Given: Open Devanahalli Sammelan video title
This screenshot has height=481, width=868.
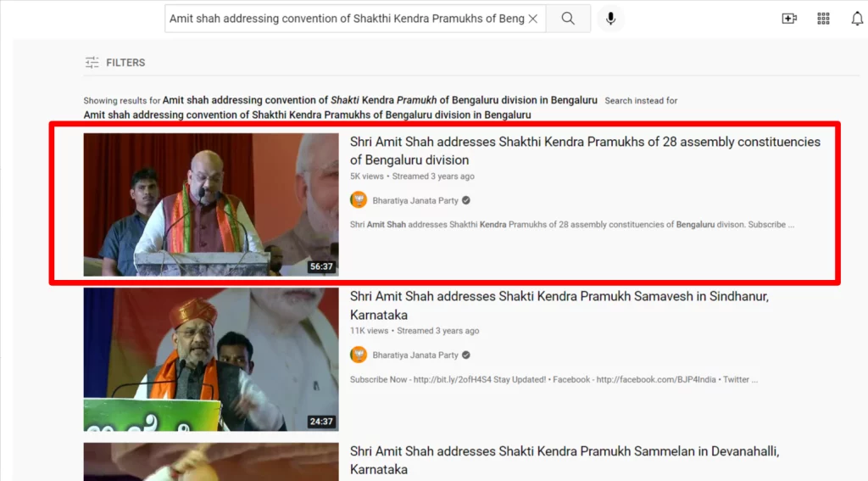Looking at the screenshot, I should tap(565, 460).
